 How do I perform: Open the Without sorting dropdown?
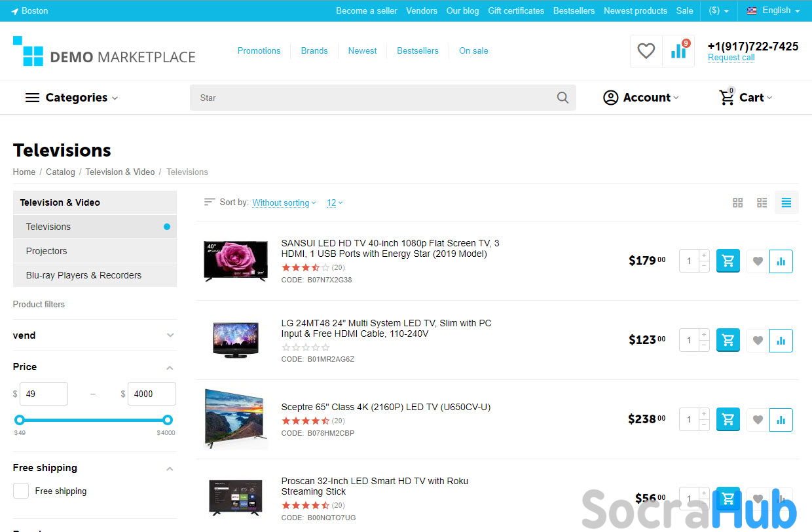point(284,202)
